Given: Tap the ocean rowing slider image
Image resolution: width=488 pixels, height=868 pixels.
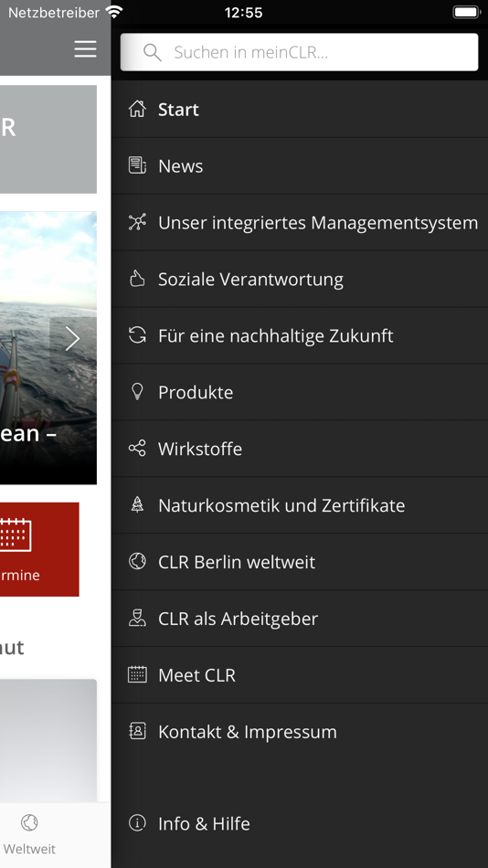Looking at the screenshot, I should [x=48, y=347].
